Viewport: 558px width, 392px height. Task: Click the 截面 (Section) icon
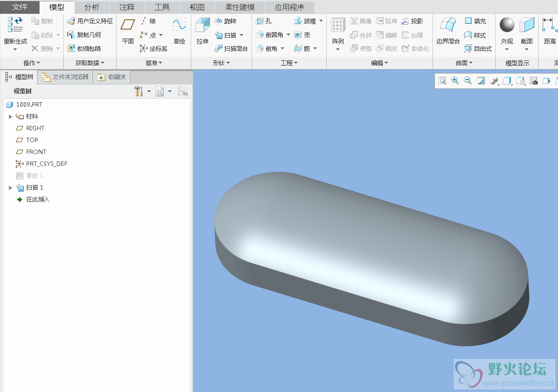pos(527,25)
